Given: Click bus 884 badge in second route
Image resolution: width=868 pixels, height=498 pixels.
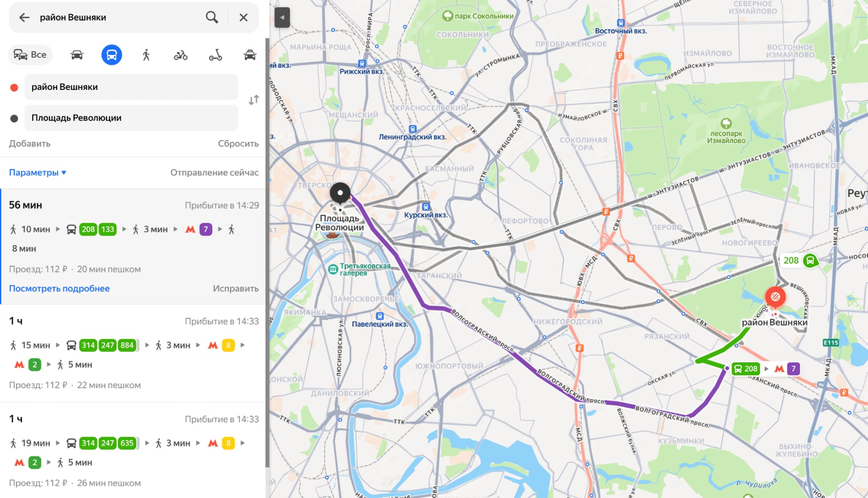Looking at the screenshot, I should [x=127, y=346].
